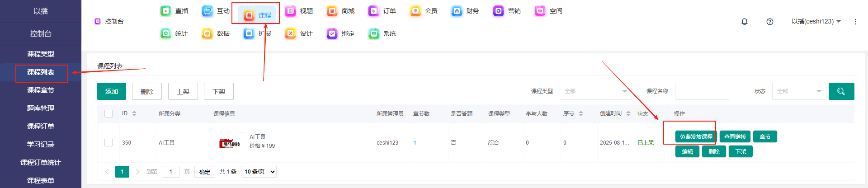Expand the 以播(ceshi123) account menu

point(816,22)
